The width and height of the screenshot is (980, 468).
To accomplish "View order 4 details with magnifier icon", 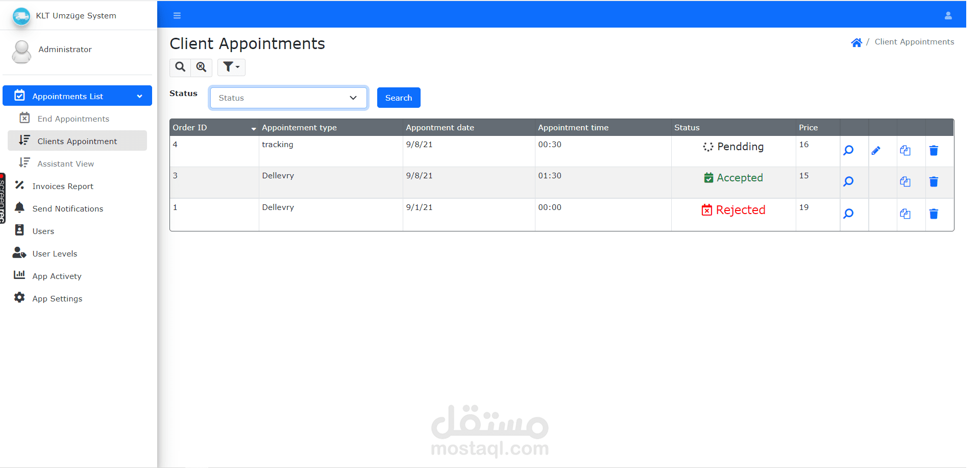I will click(848, 150).
